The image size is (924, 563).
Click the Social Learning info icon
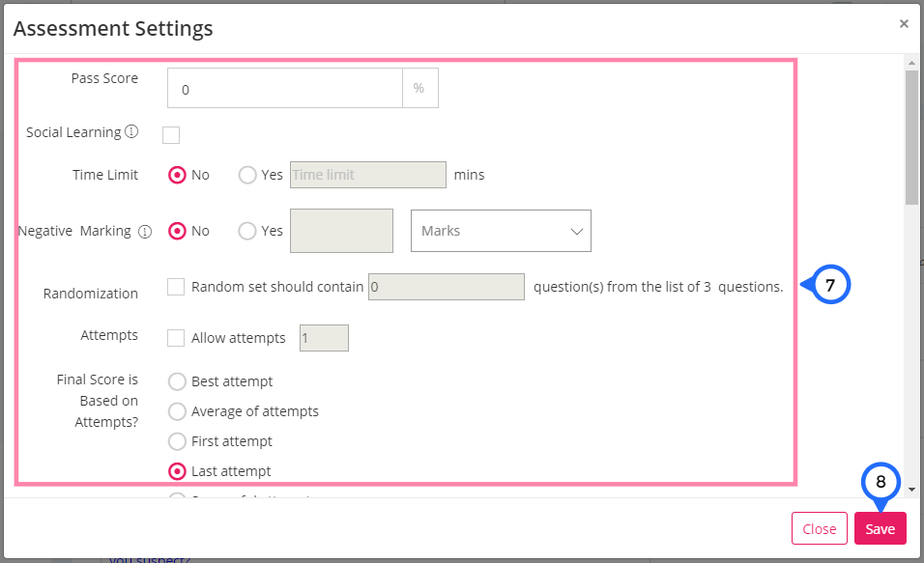(132, 131)
